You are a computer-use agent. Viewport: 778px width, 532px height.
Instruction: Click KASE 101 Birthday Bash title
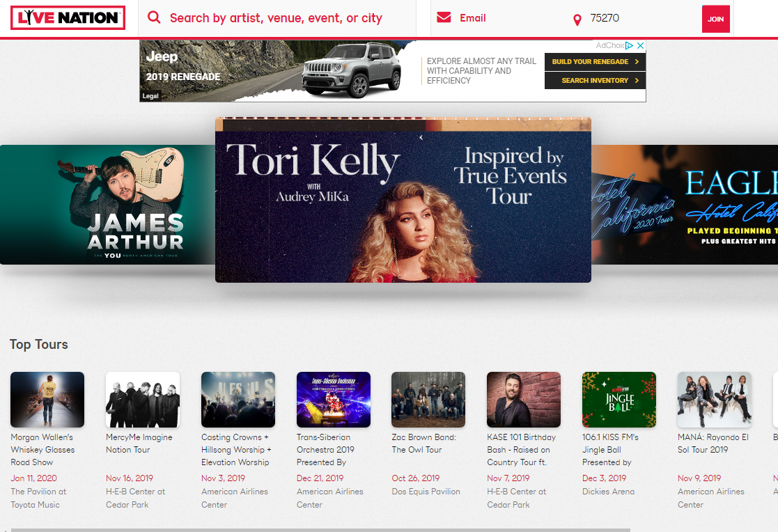[x=521, y=450]
